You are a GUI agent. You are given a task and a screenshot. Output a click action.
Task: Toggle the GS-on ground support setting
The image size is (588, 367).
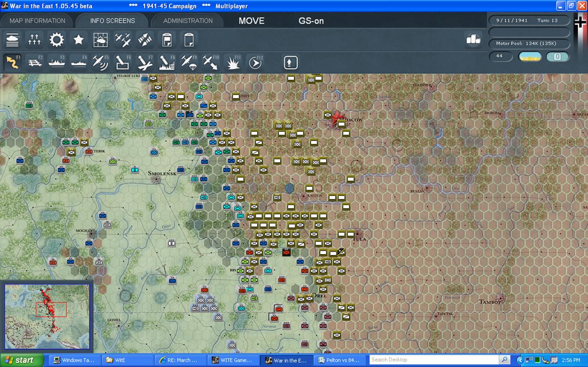(x=311, y=21)
